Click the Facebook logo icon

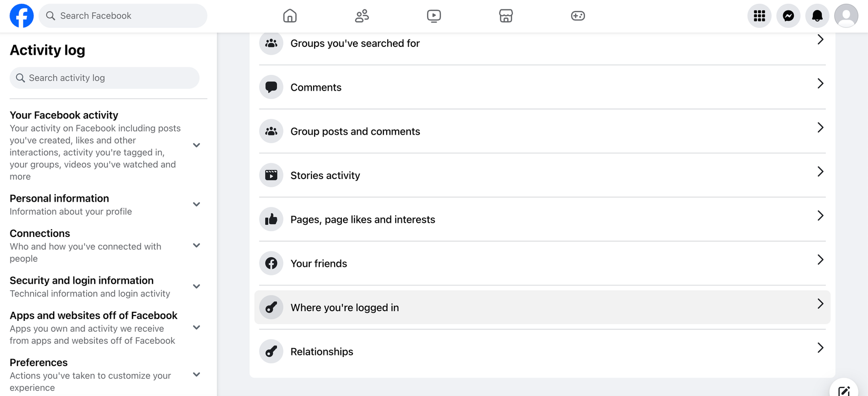pos(22,16)
